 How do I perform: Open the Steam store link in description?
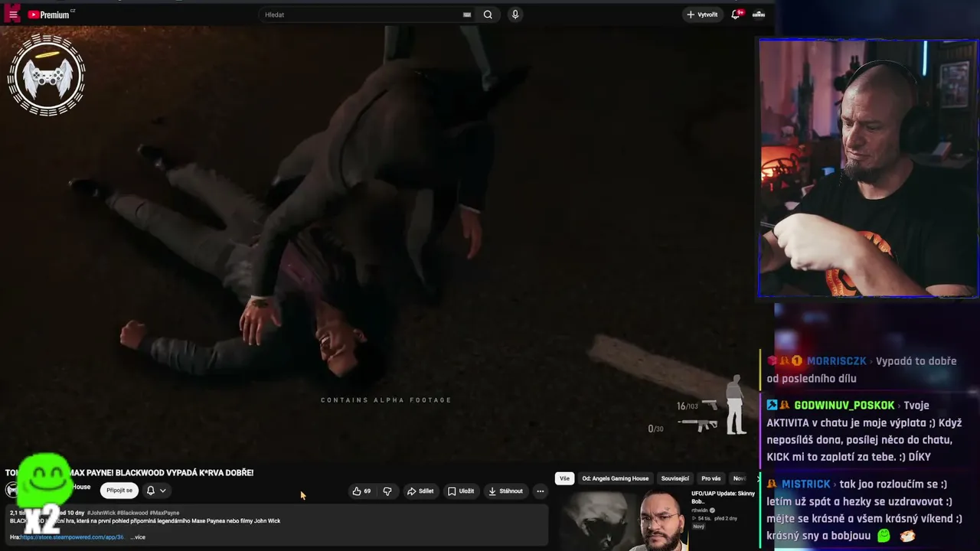coord(72,537)
